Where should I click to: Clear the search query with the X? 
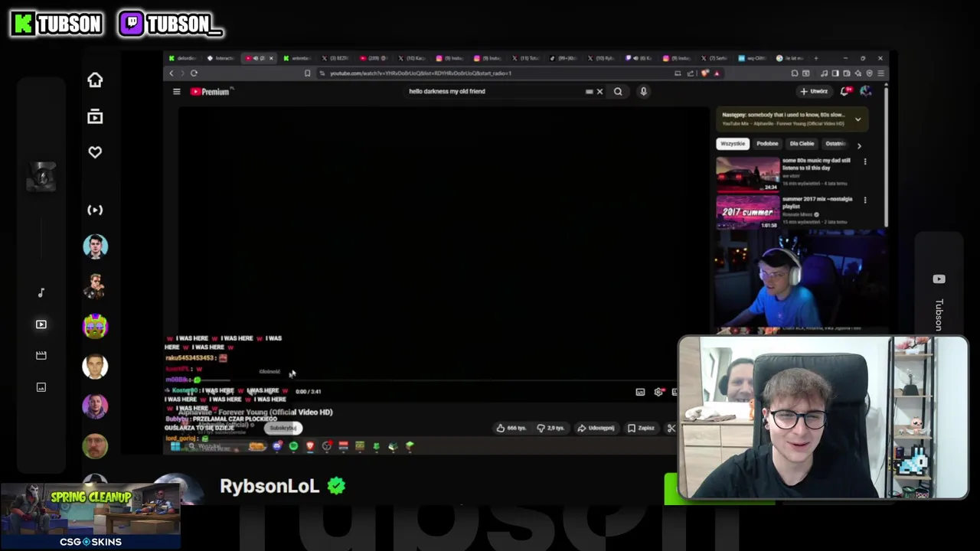coord(599,92)
